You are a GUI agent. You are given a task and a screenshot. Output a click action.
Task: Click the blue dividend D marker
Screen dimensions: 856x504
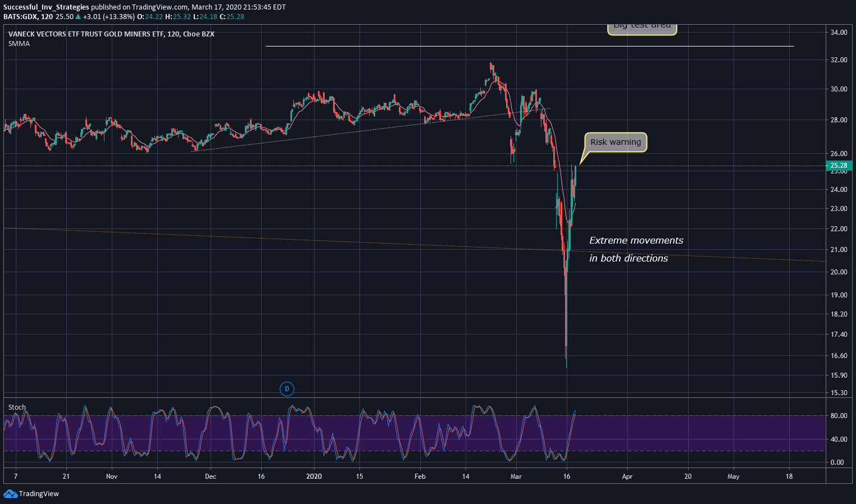click(x=287, y=388)
